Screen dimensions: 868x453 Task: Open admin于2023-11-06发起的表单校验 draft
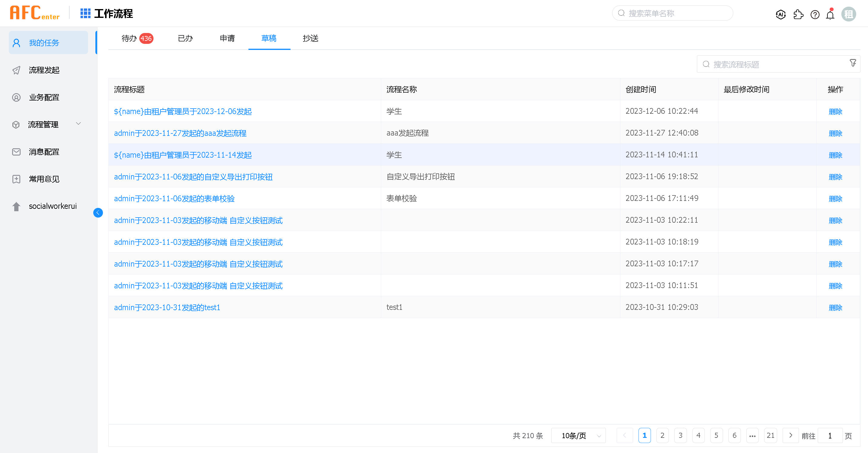pyautogui.click(x=174, y=199)
